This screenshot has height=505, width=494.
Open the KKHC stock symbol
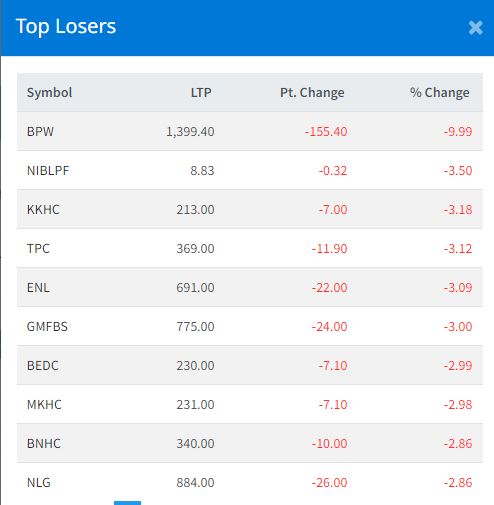pyautogui.click(x=43, y=210)
